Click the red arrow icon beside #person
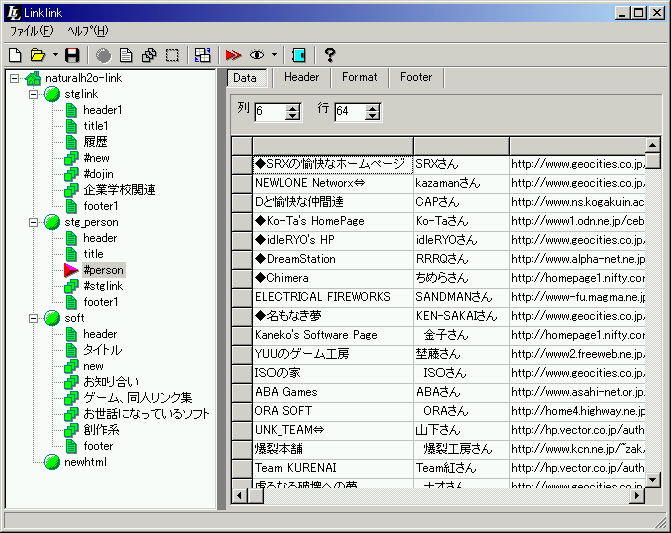The width and height of the screenshot is (671, 533). tap(71, 270)
